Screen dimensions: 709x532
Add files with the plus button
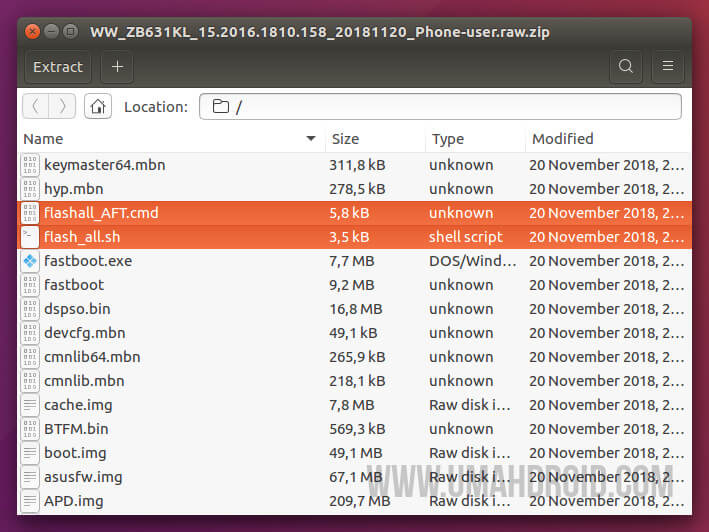click(x=117, y=67)
